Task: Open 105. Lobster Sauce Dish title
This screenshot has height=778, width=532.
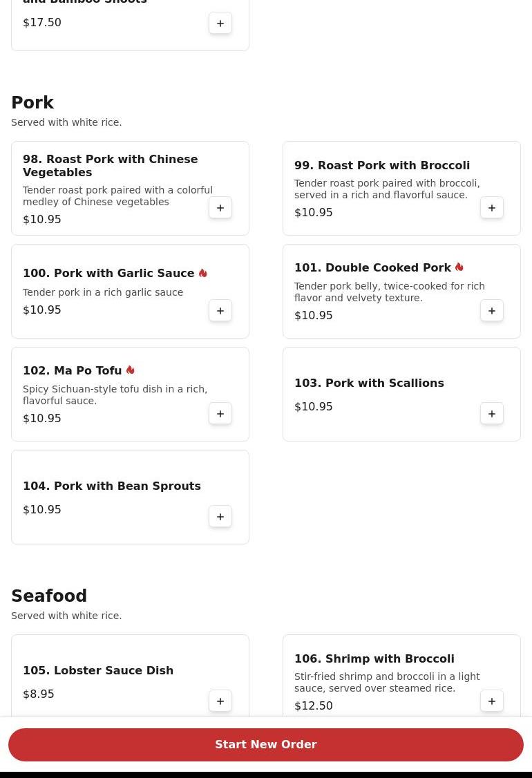Action: (x=98, y=670)
